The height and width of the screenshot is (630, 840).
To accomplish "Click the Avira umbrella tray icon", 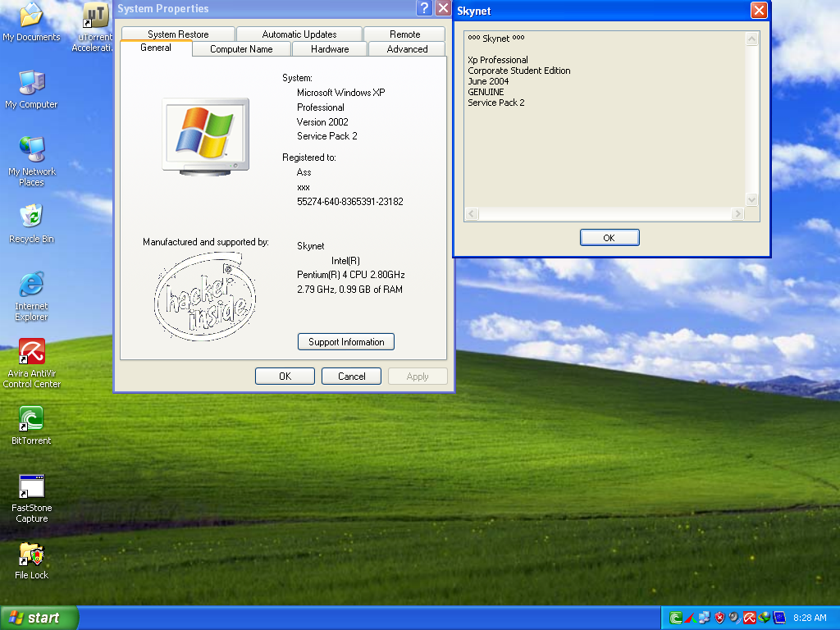I will pyautogui.click(x=749, y=618).
